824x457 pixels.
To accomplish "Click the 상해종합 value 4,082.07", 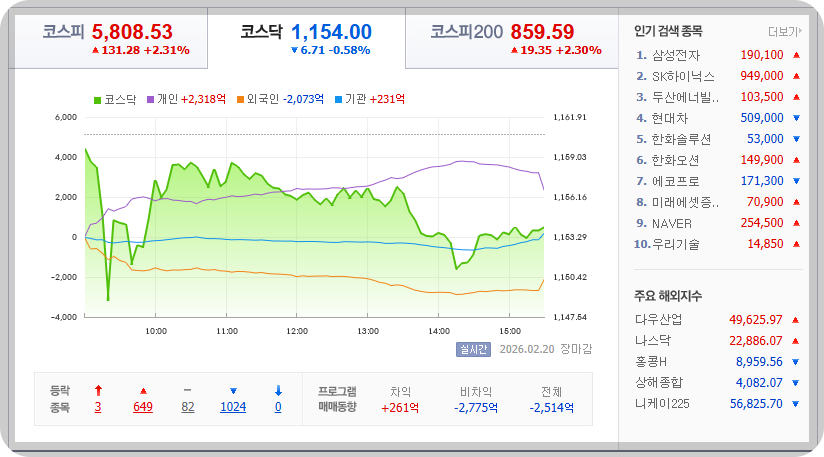I will coord(759,383).
